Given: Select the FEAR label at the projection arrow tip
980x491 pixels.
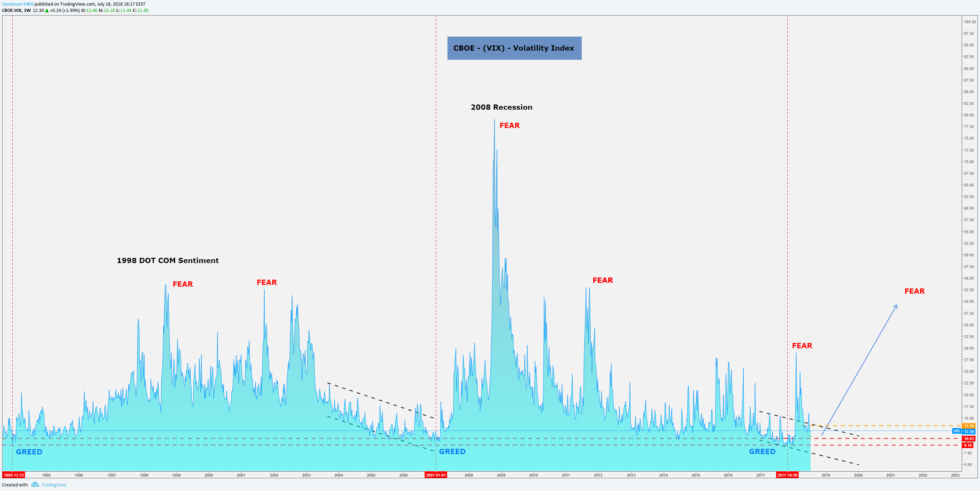Looking at the screenshot, I should 914,291.
